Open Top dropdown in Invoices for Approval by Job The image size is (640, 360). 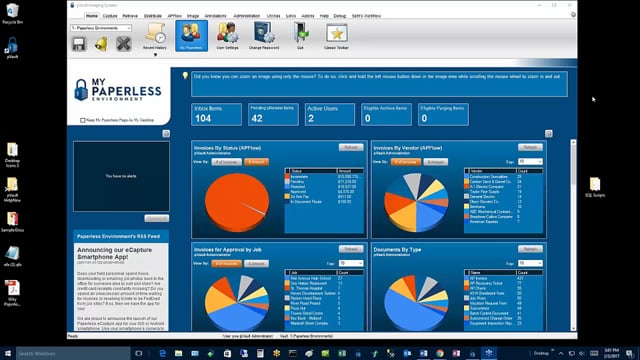[x=351, y=263]
